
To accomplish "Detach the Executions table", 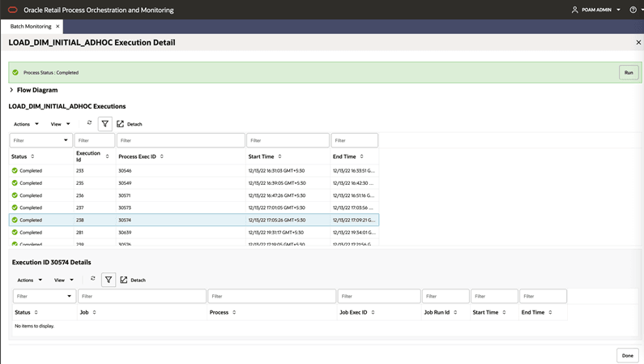I will tap(130, 124).
